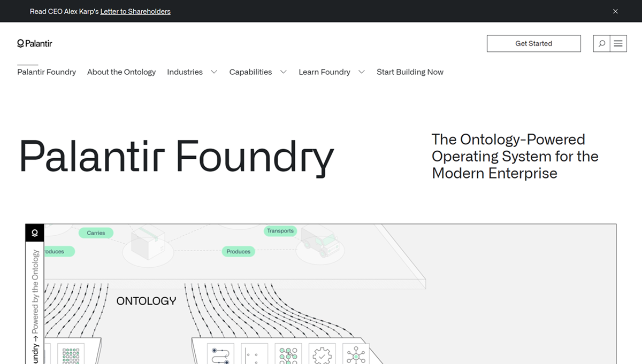Select the Palantir Foundry tab

tap(47, 72)
